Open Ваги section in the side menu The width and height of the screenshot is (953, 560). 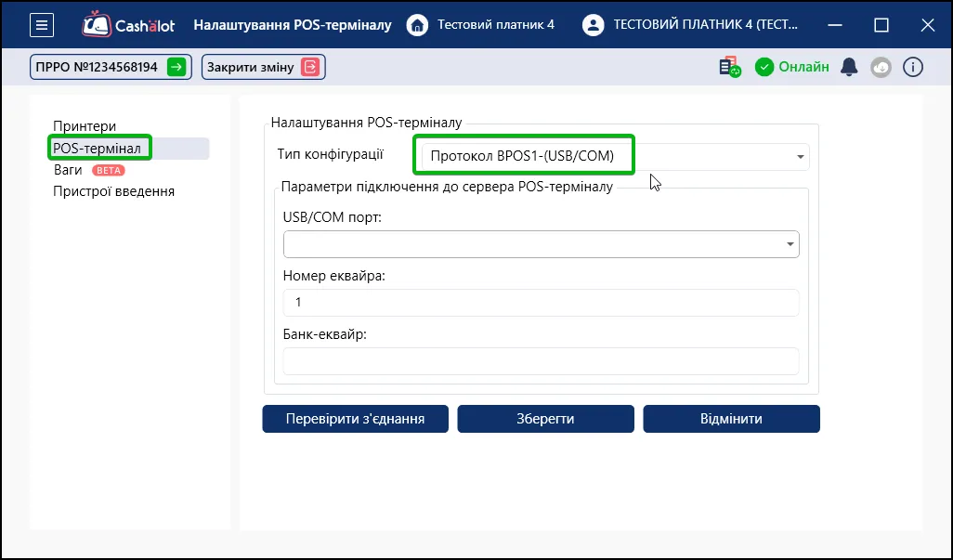(68, 170)
